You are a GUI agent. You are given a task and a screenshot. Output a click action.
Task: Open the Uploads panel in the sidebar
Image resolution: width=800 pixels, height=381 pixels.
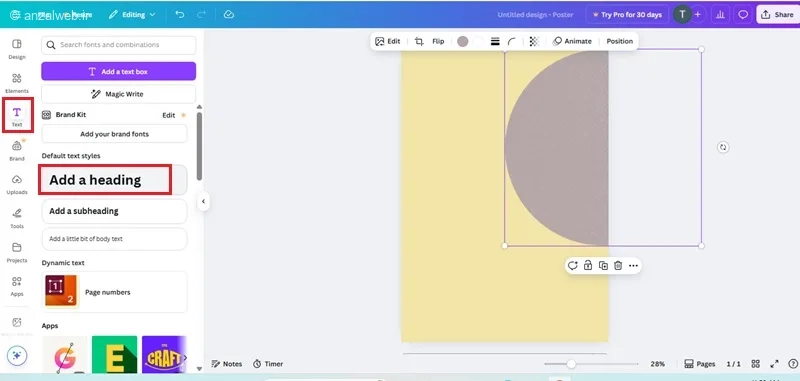[17, 184]
